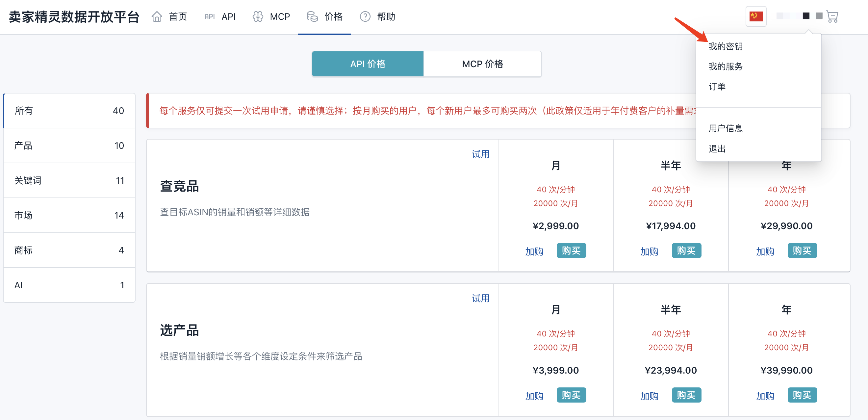The width and height of the screenshot is (868, 420).
Task: Click the coins icon beside 价格
Action: pyautogui.click(x=312, y=16)
